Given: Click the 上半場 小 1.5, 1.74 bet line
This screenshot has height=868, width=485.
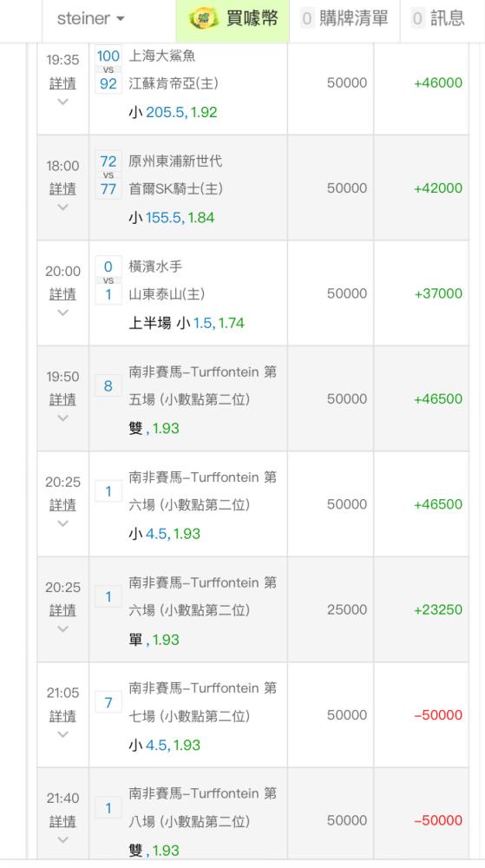Looking at the screenshot, I should [x=187, y=323].
